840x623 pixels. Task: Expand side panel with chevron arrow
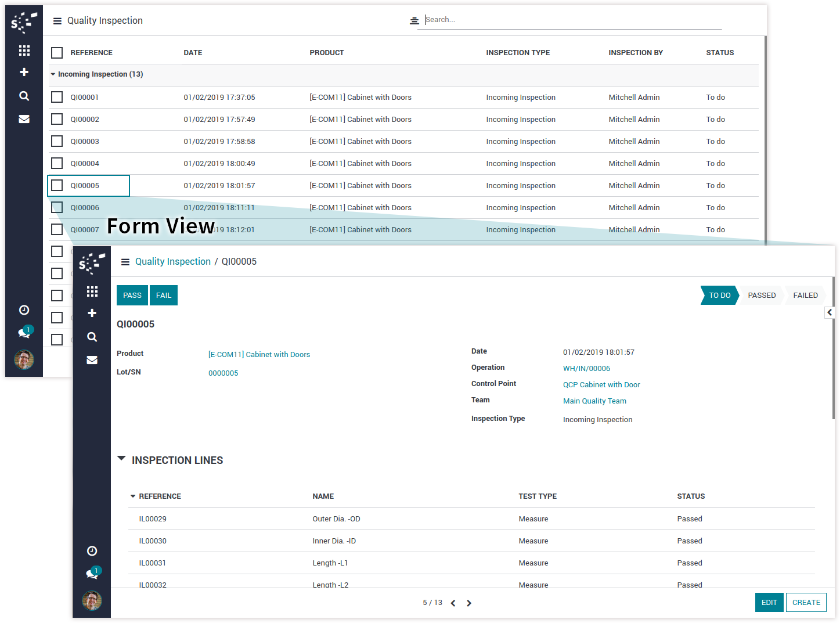pos(830,312)
